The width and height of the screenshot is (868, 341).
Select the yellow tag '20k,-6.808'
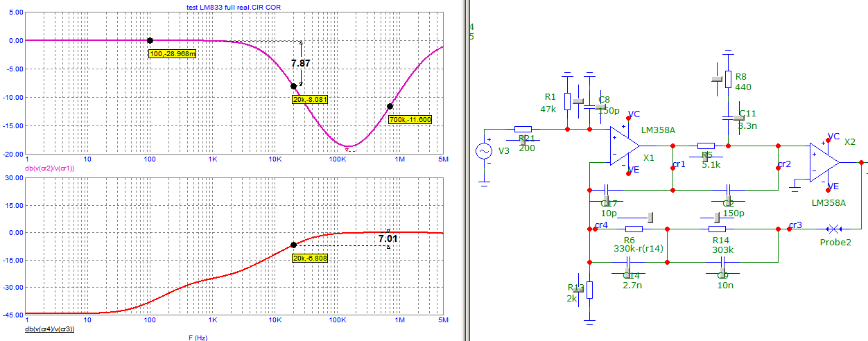tap(310, 259)
